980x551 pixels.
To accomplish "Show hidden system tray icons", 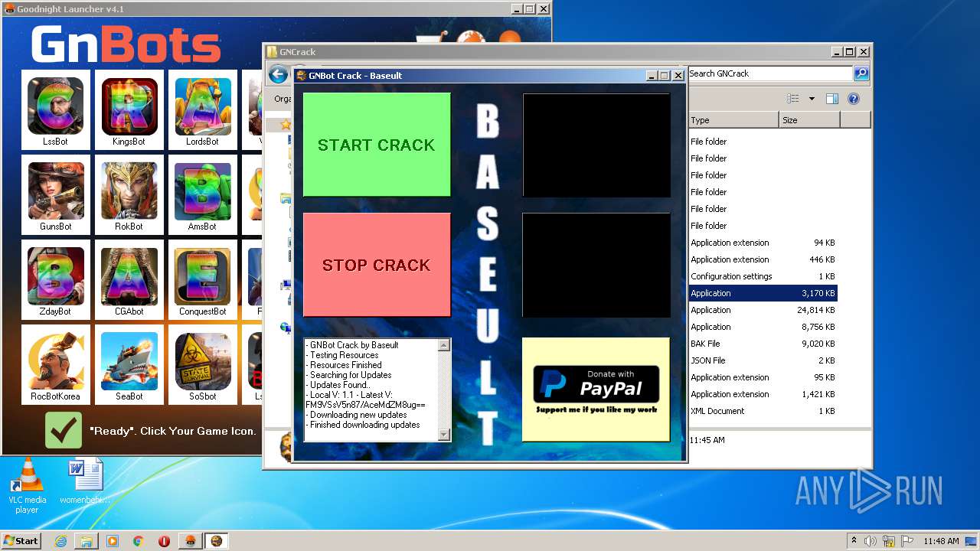I will pyautogui.click(x=854, y=540).
